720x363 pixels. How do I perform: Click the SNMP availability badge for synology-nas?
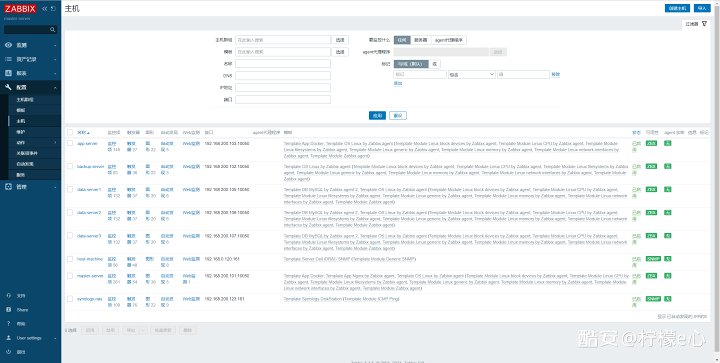[653, 299]
